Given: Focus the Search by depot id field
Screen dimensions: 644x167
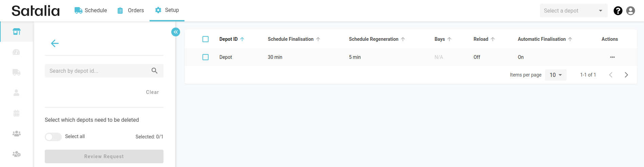Looking at the screenshot, I should pos(98,71).
